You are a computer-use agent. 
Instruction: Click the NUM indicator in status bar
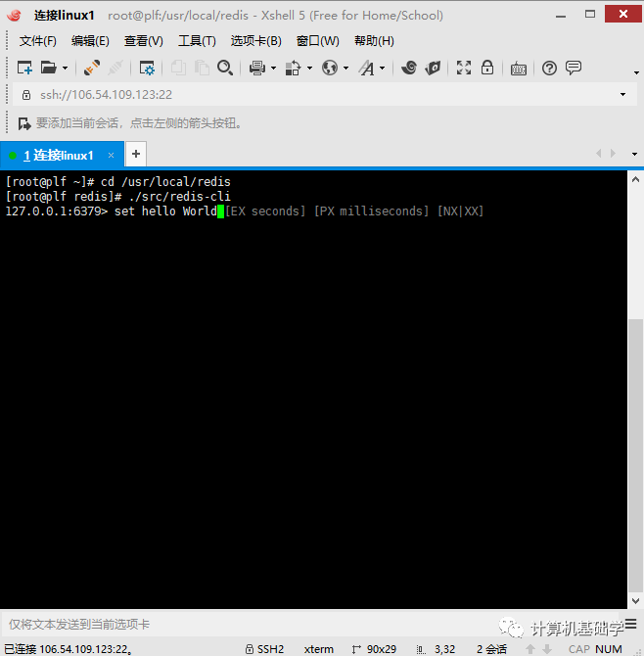[x=609, y=649]
